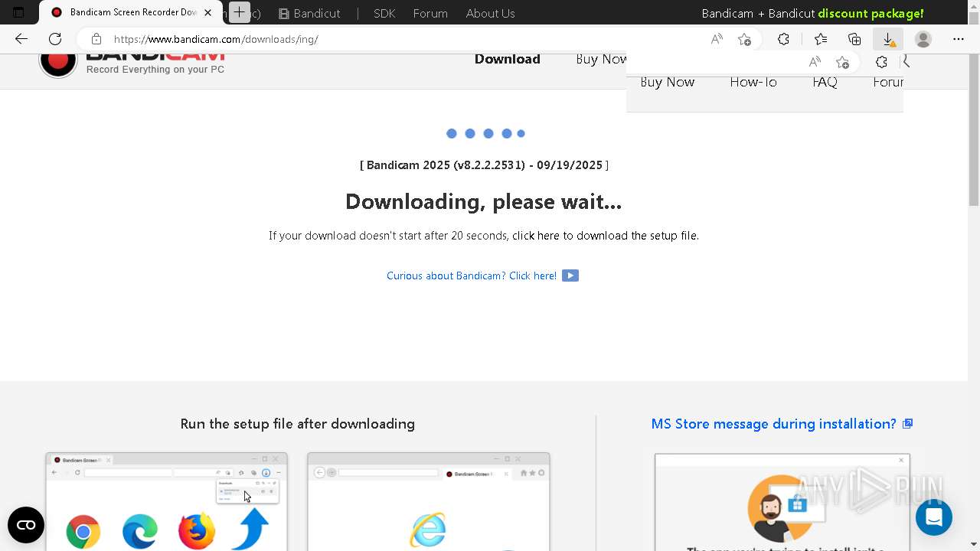The image size is (980, 551).
Task: Open How-To menu item
Action: click(x=753, y=82)
